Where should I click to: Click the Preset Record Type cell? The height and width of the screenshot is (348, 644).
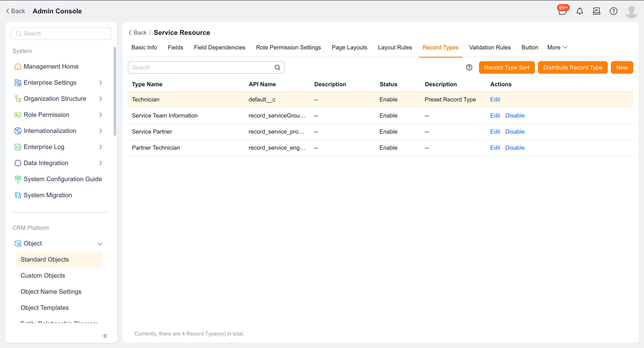tap(450, 99)
